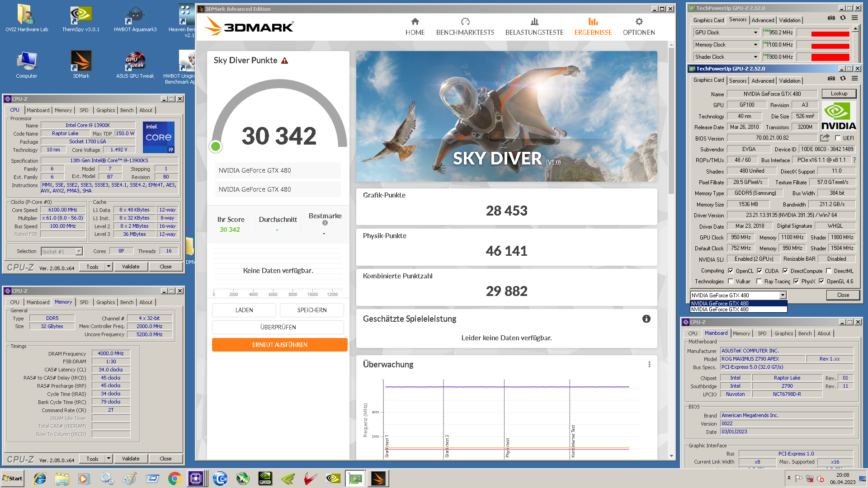This screenshot has height=488, width=868.
Task: Toggle the OpenGL 4.6 checkbox
Action: 821,282
